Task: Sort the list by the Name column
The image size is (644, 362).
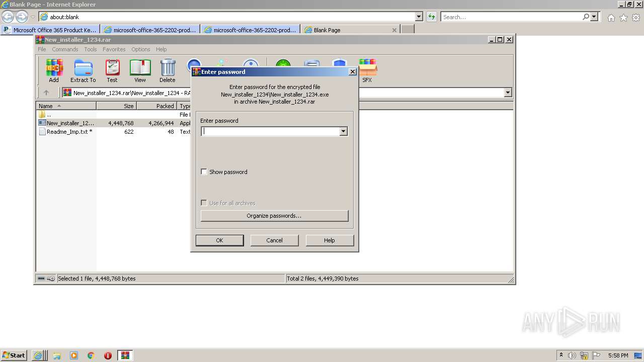Action: (x=66, y=106)
